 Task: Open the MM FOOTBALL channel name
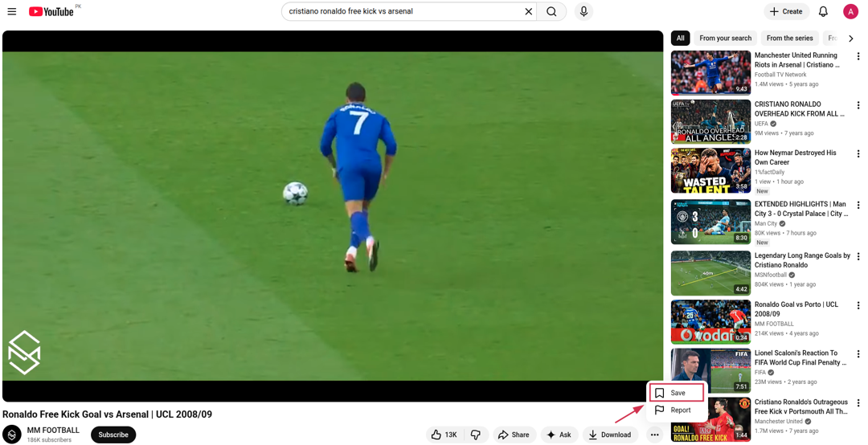click(x=53, y=430)
